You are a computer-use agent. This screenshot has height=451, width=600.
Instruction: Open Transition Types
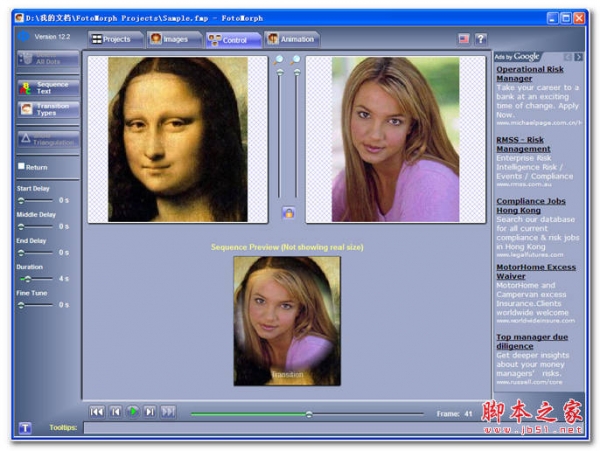(x=48, y=109)
